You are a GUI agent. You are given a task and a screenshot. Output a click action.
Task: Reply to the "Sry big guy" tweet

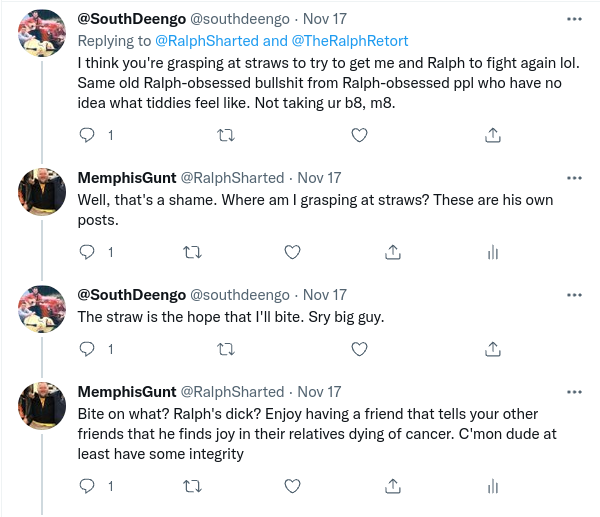click(87, 349)
